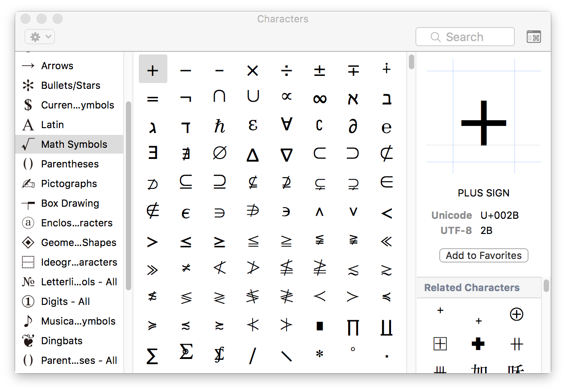Click the plus-minus sign character
566x392 pixels.
(320, 70)
